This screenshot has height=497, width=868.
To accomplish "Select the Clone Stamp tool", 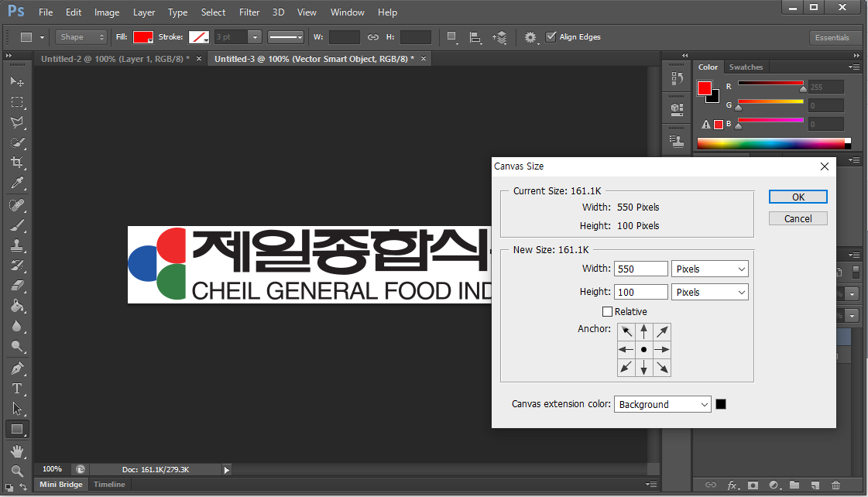I will (x=17, y=245).
